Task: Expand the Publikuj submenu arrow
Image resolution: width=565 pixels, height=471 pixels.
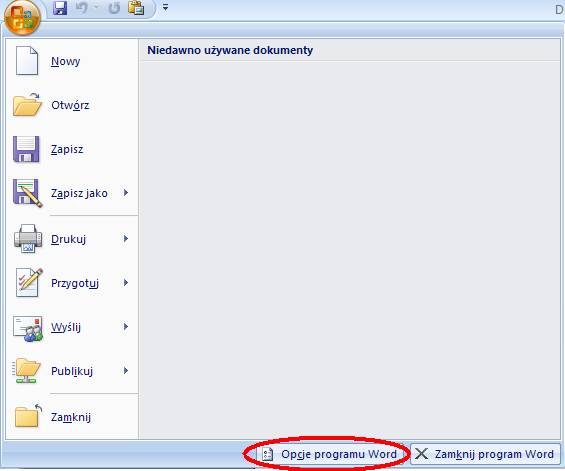Action: pos(126,370)
